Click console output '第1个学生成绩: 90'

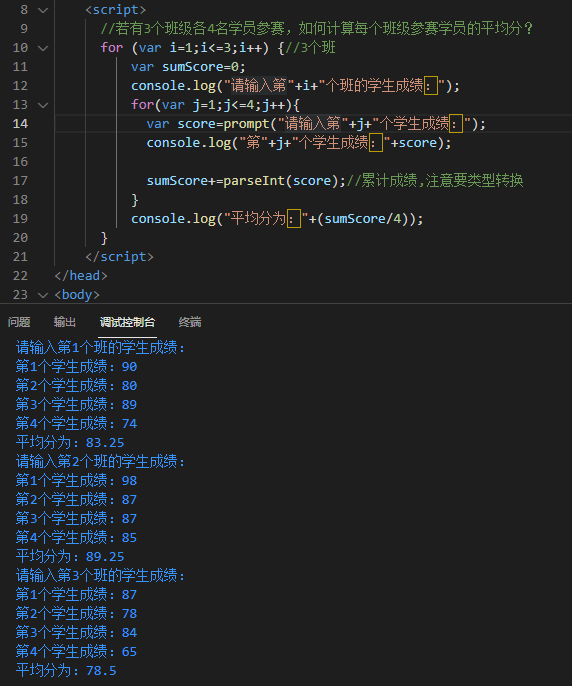76,367
